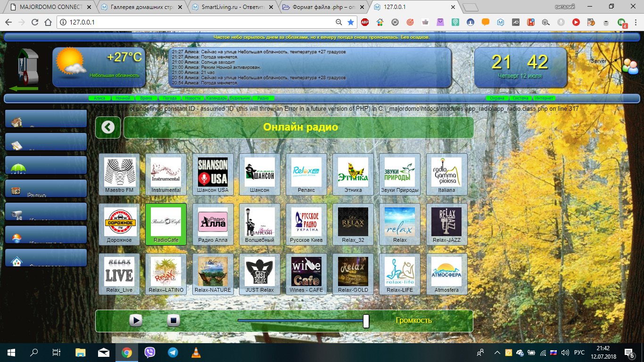Click the users icon next to Server
The height and width of the screenshot is (362, 644).
click(630, 66)
